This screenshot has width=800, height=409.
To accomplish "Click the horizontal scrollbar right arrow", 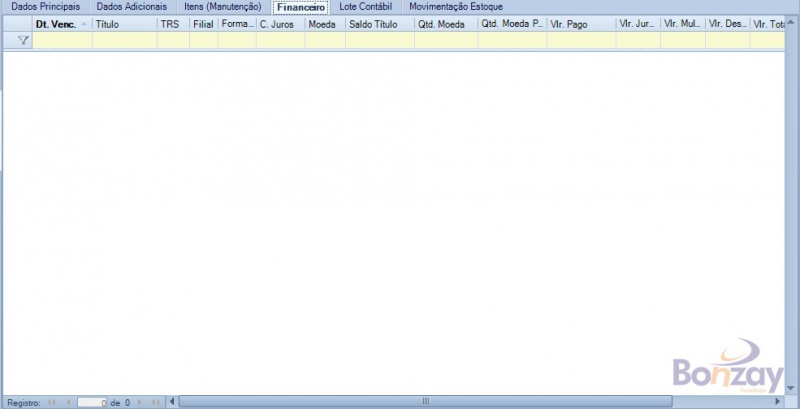I will coord(778,402).
